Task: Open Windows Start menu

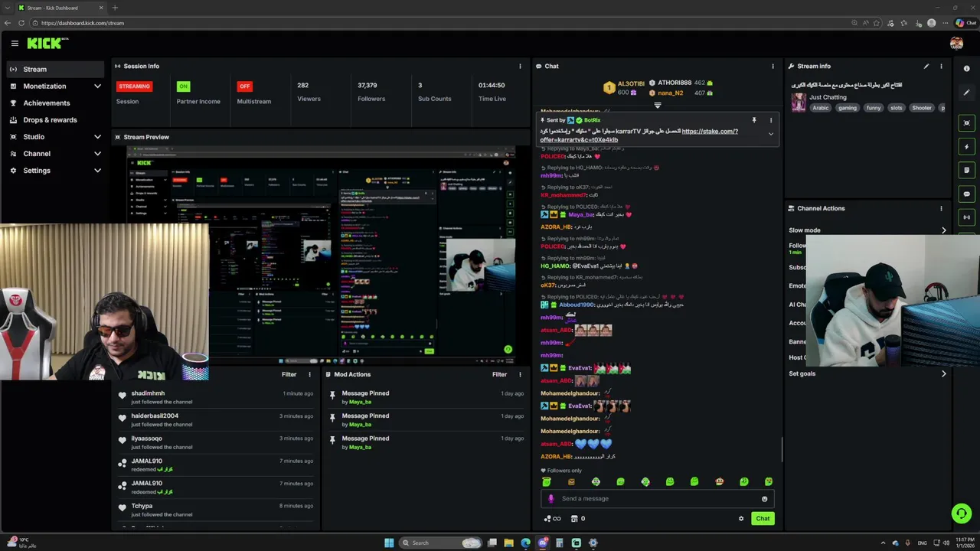Action: [x=389, y=543]
